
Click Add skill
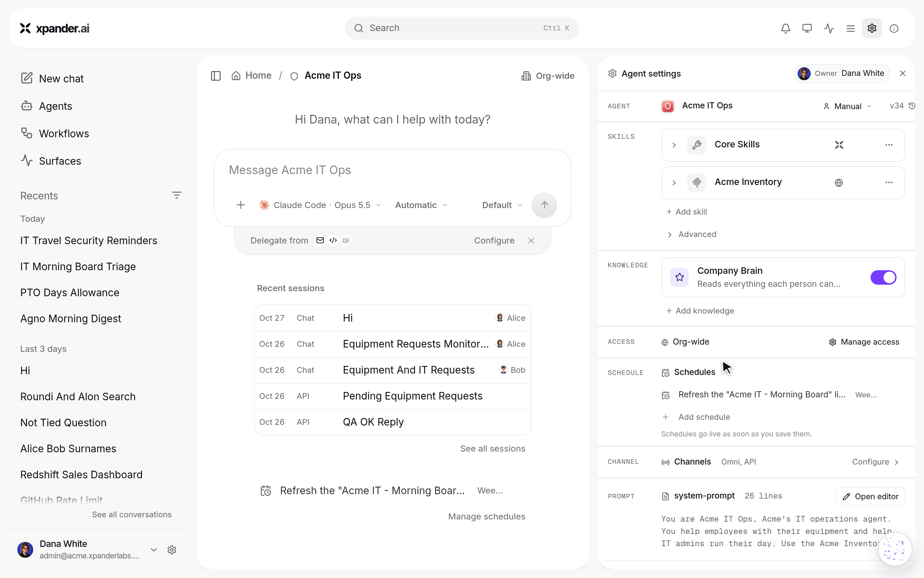point(687,212)
